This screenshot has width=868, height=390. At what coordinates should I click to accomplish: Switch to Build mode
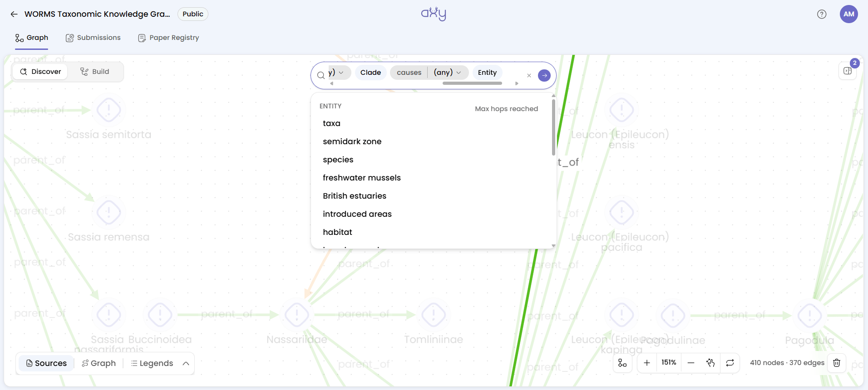pos(94,72)
